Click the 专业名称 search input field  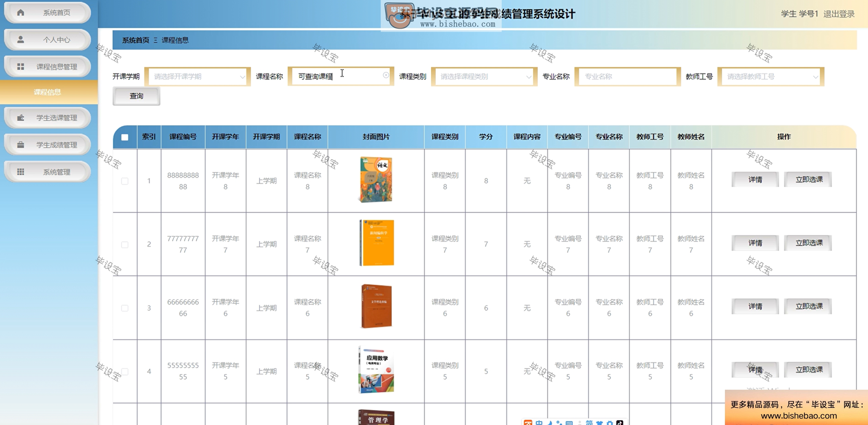pos(627,76)
